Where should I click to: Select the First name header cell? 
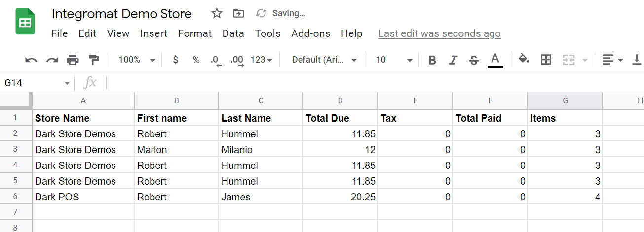point(177,118)
